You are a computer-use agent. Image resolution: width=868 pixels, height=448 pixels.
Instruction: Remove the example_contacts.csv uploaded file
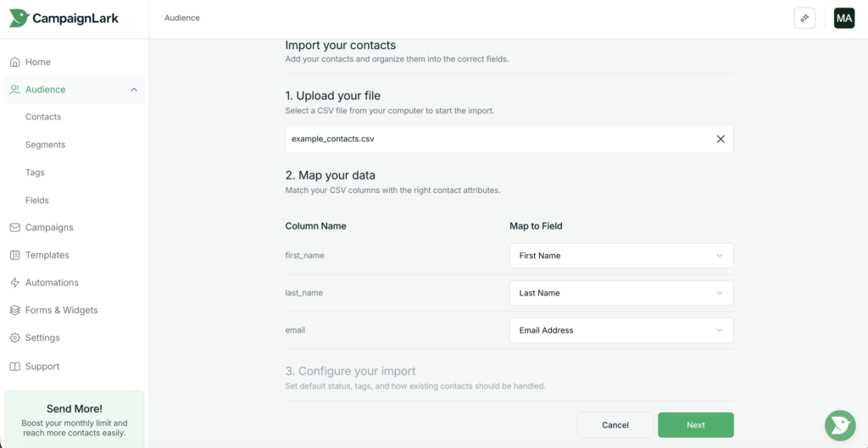click(721, 139)
